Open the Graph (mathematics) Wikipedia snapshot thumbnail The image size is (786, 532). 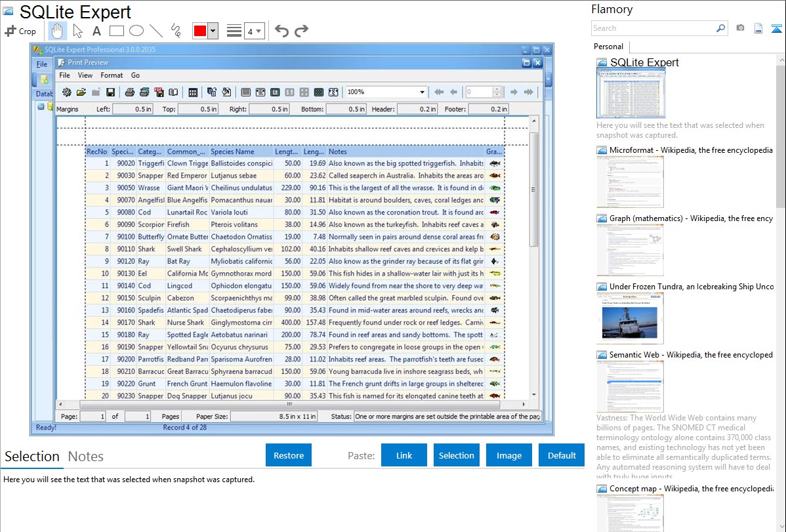coord(630,249)
